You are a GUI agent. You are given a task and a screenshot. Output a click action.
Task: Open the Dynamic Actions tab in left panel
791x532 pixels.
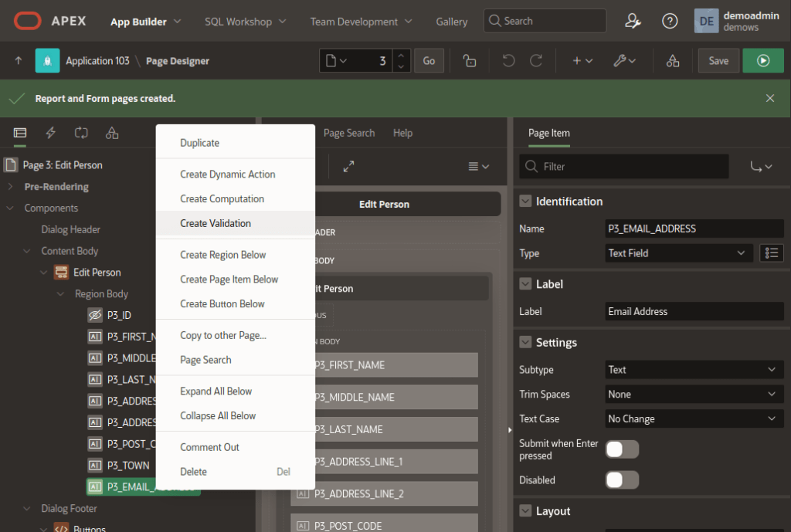tap(50, 133)
